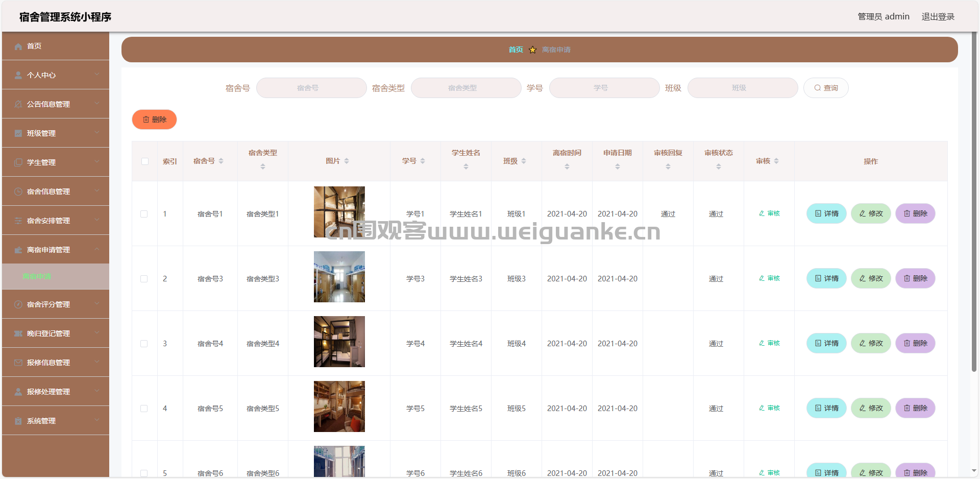This screenshot has height=479, width=980.
Task: Select the 离宿申请 submenu item
Action: [x=56, y=277]
